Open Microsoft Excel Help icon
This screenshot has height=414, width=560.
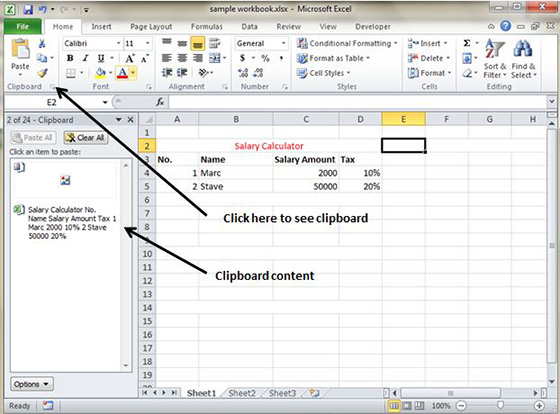pyautogui.click(x=505, y=26)
